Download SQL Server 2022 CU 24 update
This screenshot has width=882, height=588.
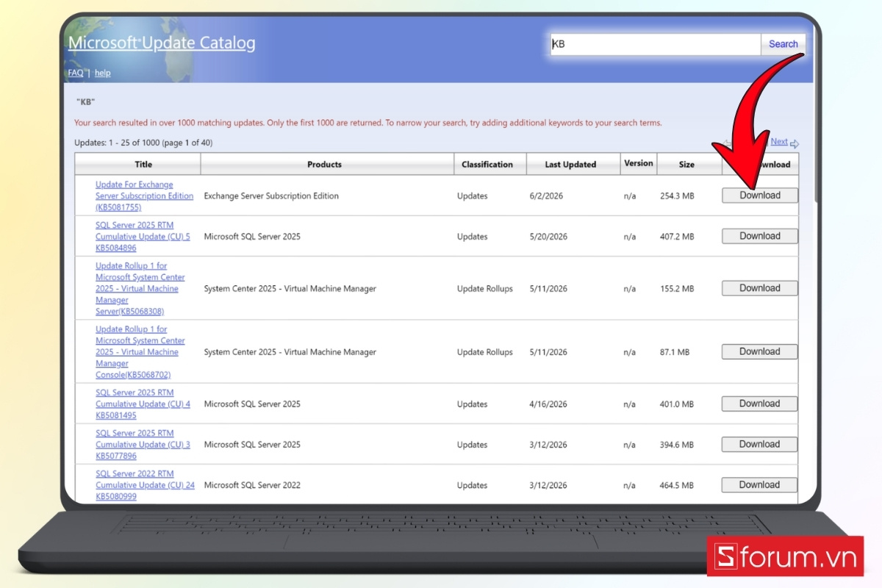point(759,484)
